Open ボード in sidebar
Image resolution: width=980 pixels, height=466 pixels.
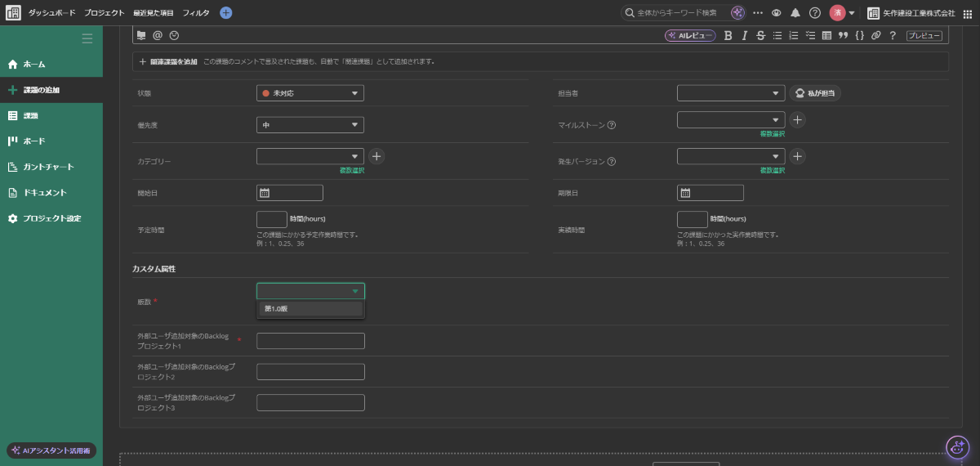coord(51,141)
